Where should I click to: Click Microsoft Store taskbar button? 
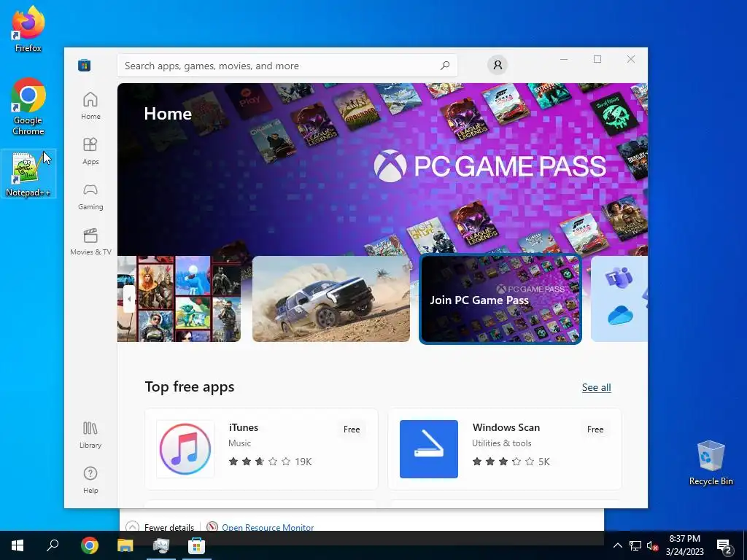197,545
